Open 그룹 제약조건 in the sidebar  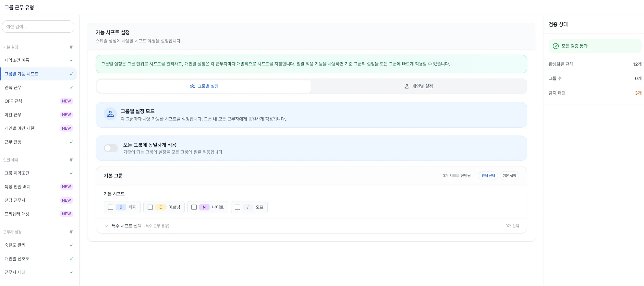[38, 173]
